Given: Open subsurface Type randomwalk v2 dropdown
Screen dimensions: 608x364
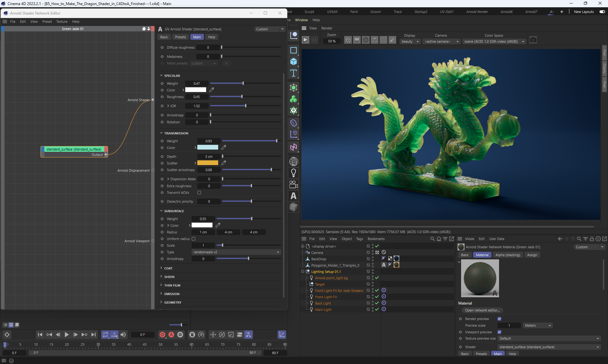Looking at the screenshot, I should pos(236,252).
